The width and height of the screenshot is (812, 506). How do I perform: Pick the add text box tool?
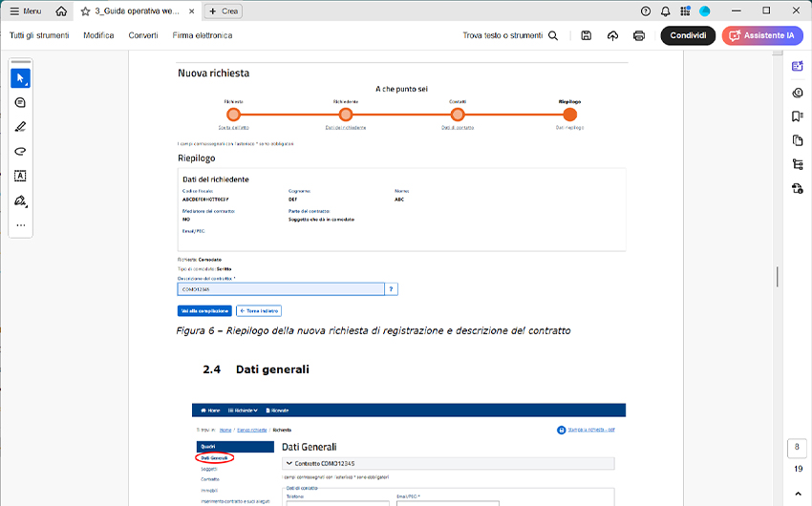tap(20, 177)
